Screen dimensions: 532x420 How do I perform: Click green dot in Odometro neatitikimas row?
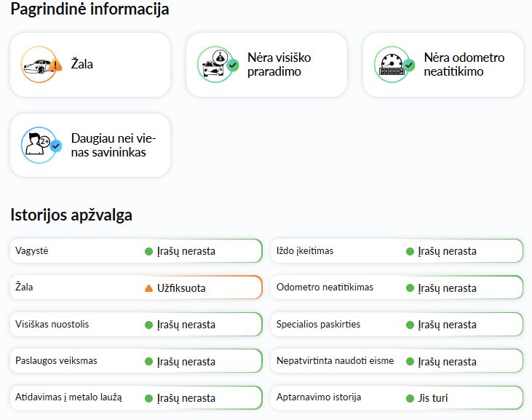tap(410, 288)
